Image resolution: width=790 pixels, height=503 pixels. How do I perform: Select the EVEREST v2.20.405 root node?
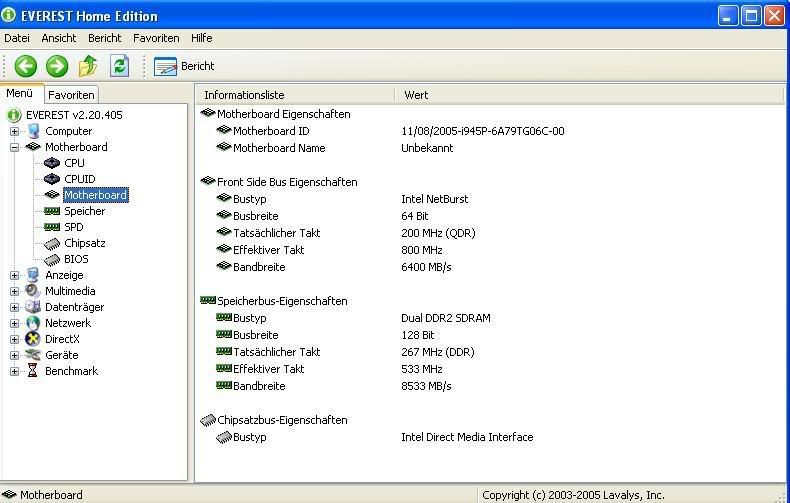tap(74, 115)
